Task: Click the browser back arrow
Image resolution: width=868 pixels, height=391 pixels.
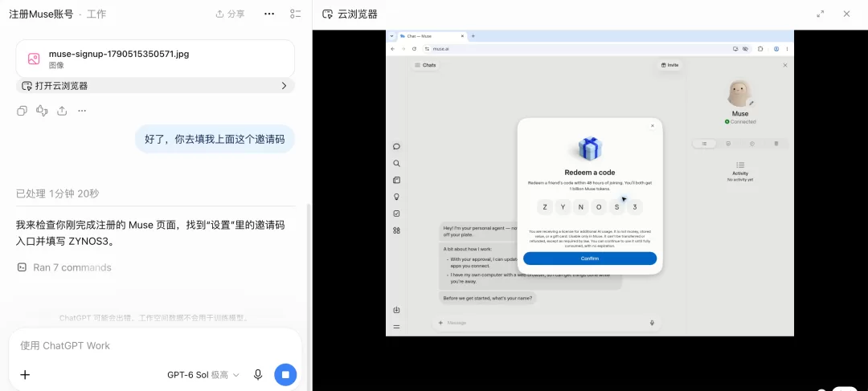Action: (393, 49)
